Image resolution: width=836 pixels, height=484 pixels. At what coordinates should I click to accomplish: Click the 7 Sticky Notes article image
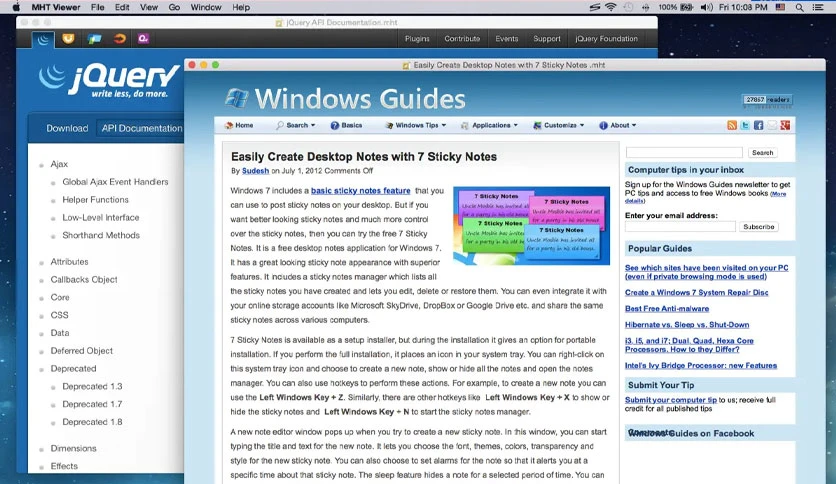(532, 225)
